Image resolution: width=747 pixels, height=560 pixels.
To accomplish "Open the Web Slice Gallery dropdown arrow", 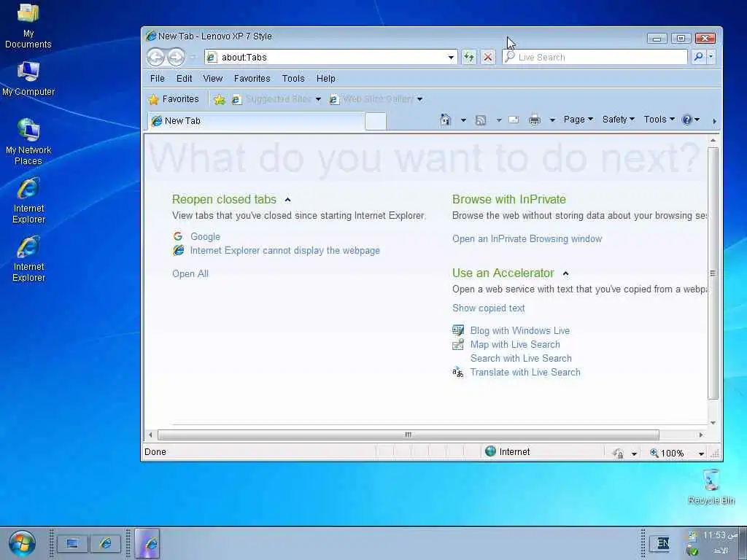I will [x=419, y=99].
